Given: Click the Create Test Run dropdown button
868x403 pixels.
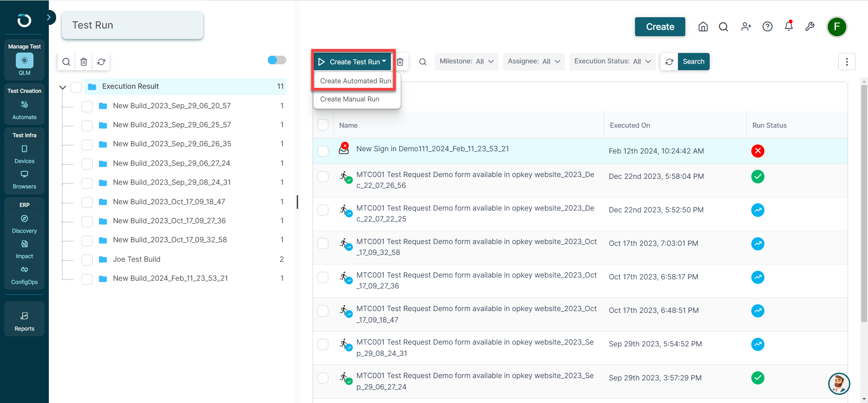Looking at the screenshot, I should (353, 62).
